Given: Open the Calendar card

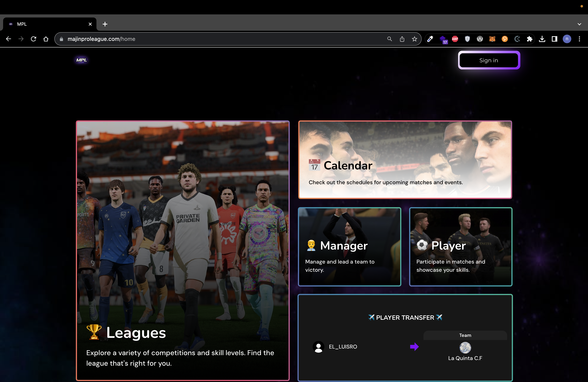Looking at the screenshot, I should coord(405,160).
